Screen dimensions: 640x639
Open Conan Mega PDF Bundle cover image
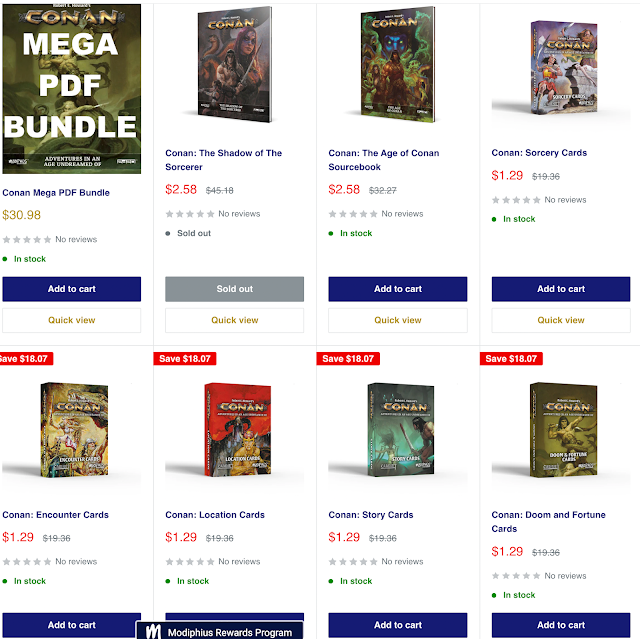(72, 89)
